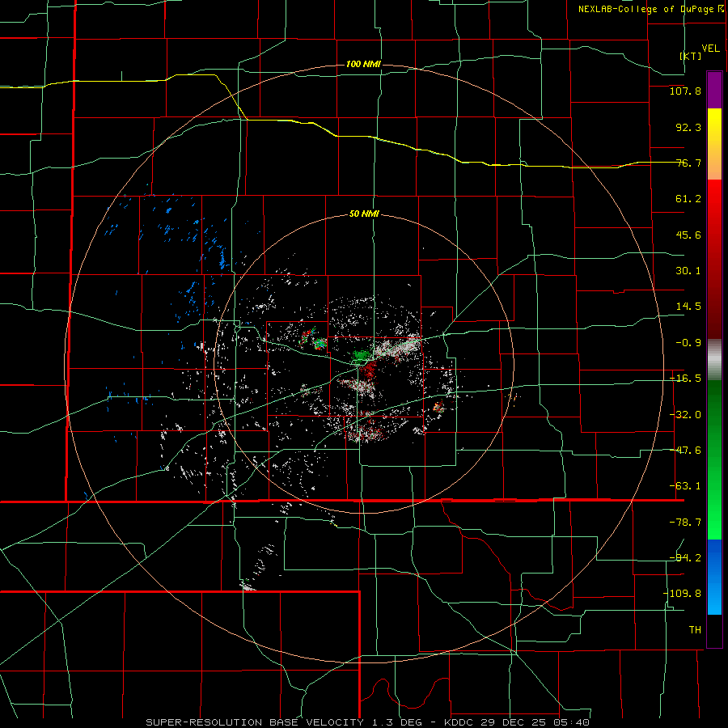Click the TH label on the legend
This screenshot has height=728, width=728.
point(695,630)
